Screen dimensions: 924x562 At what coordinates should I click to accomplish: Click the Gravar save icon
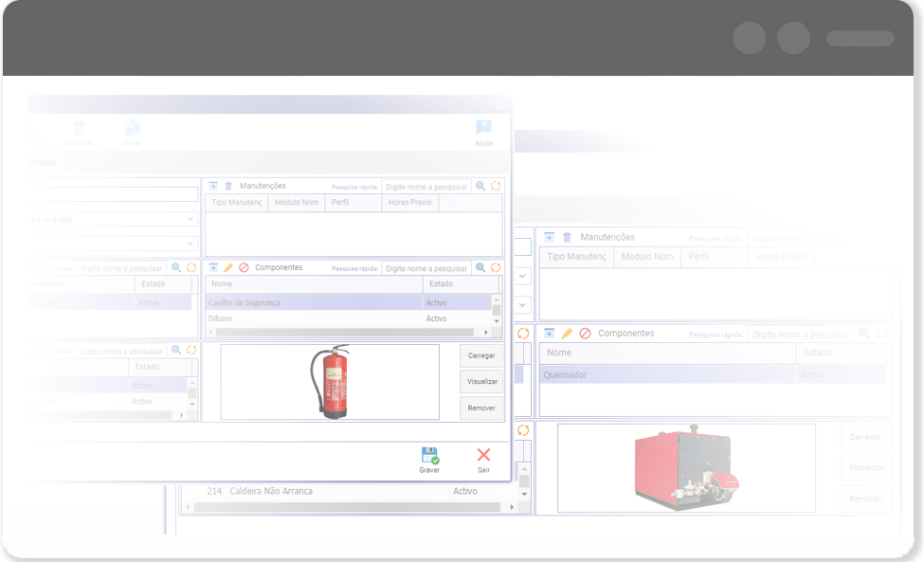click(429, 456)
